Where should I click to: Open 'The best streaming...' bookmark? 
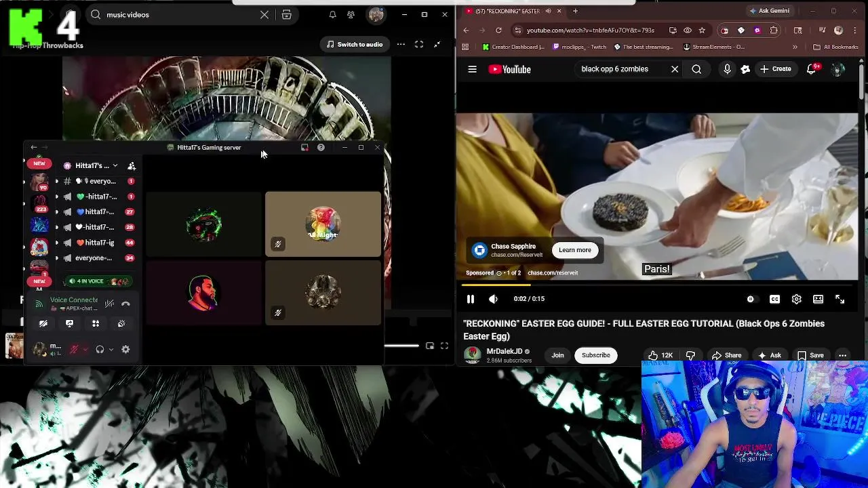(644, 47)
